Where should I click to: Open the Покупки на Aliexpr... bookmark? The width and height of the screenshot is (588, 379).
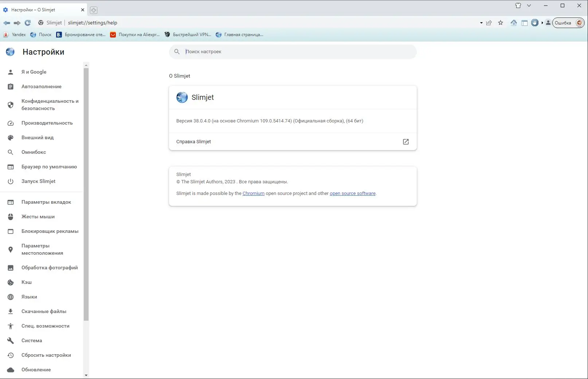(x=135, y=35)
